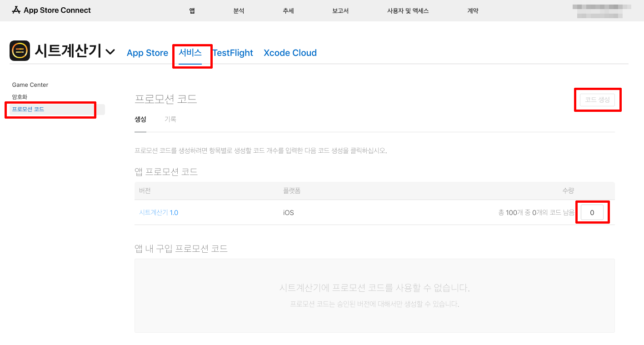Screen dimensions: 644x345
Task: Click the 시트계산기 app icon
Action: (x=20, y=51)
